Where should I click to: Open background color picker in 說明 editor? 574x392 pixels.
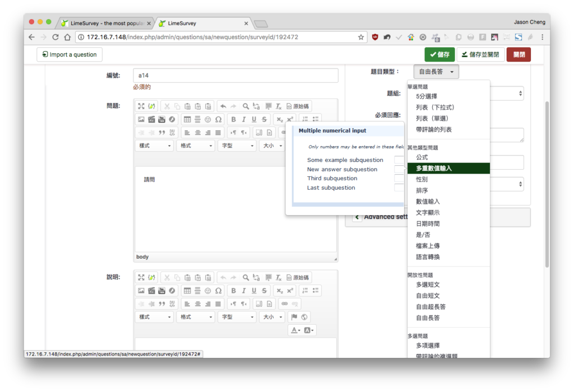[x=309, y=330]
